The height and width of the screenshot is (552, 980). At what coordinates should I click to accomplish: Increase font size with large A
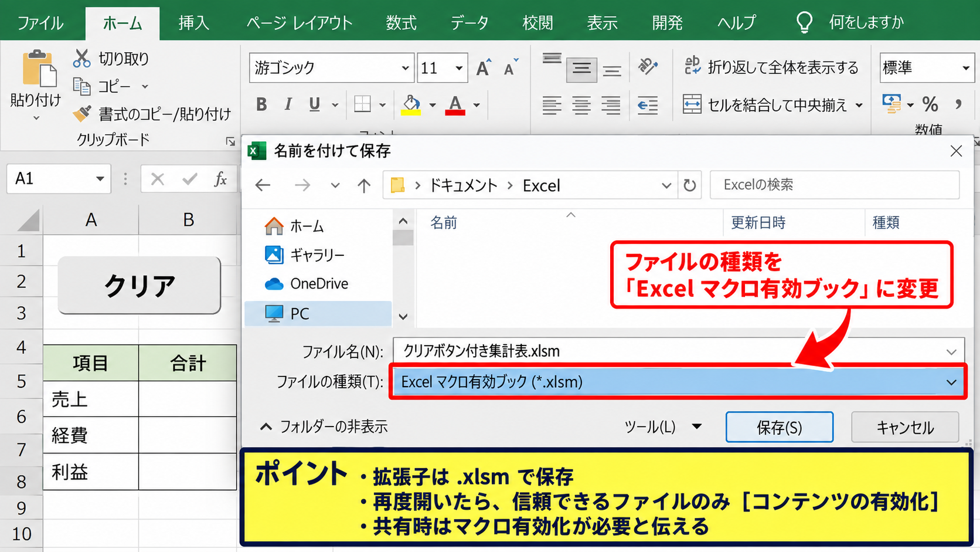click(x=484, y=68)
